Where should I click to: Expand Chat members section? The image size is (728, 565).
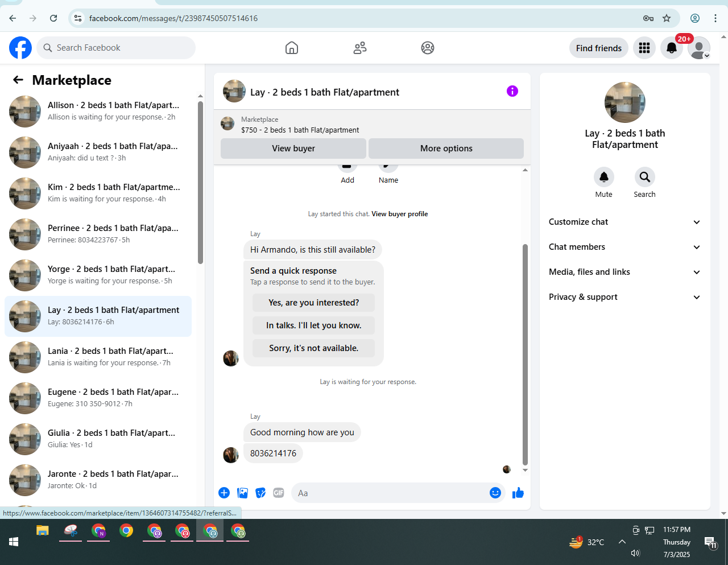coord(624,247)
